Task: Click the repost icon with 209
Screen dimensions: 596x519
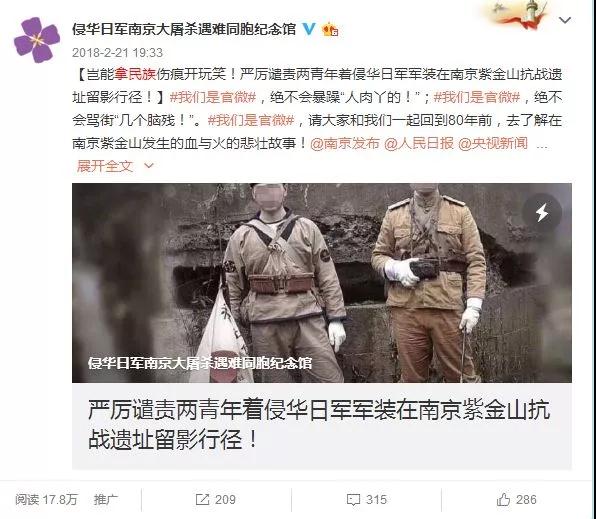Action: [x=203, y=500]
